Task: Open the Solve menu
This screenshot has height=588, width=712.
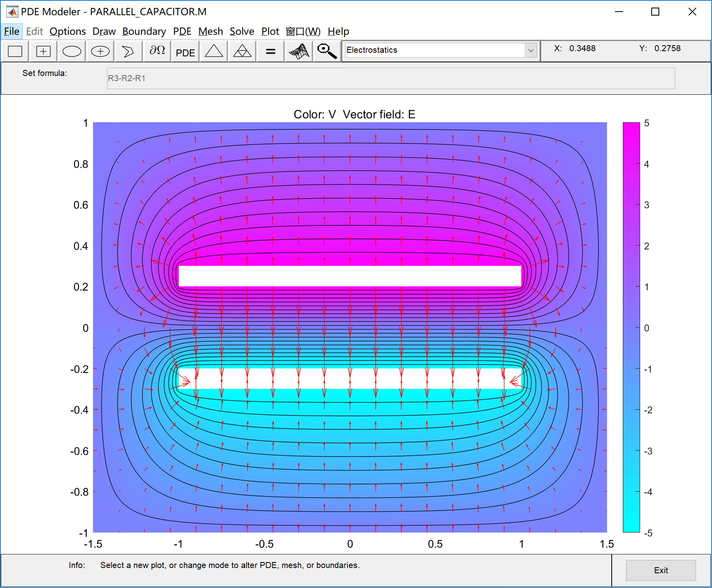Action: 242,31
